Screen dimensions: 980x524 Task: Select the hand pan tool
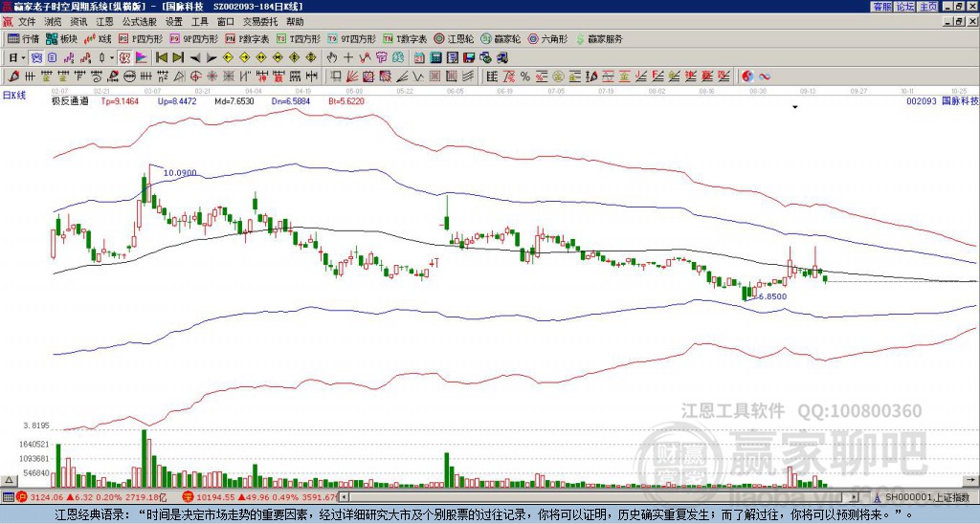[332, 58]
